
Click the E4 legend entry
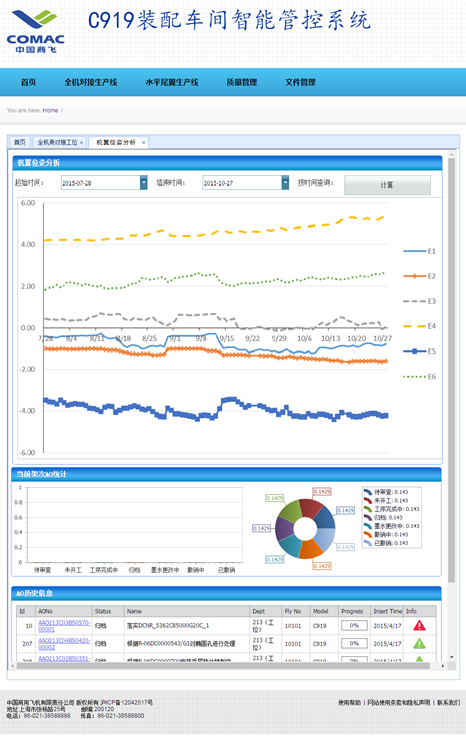tap(419, 326)
